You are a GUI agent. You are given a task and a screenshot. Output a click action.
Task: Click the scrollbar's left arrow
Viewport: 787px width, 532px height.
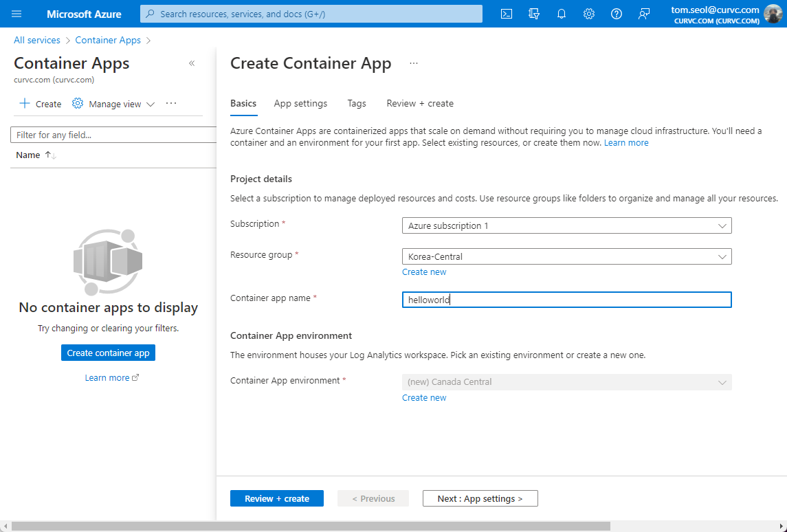click(5, 526)
